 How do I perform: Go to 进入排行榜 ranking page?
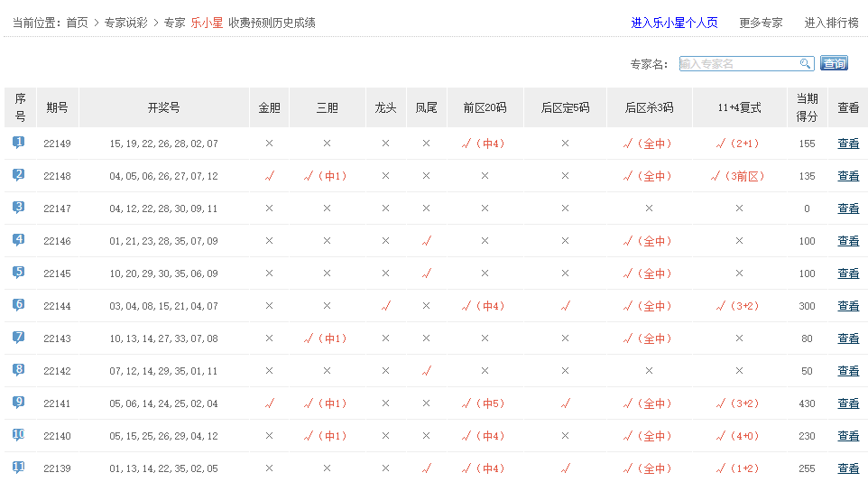click(831, 23)
